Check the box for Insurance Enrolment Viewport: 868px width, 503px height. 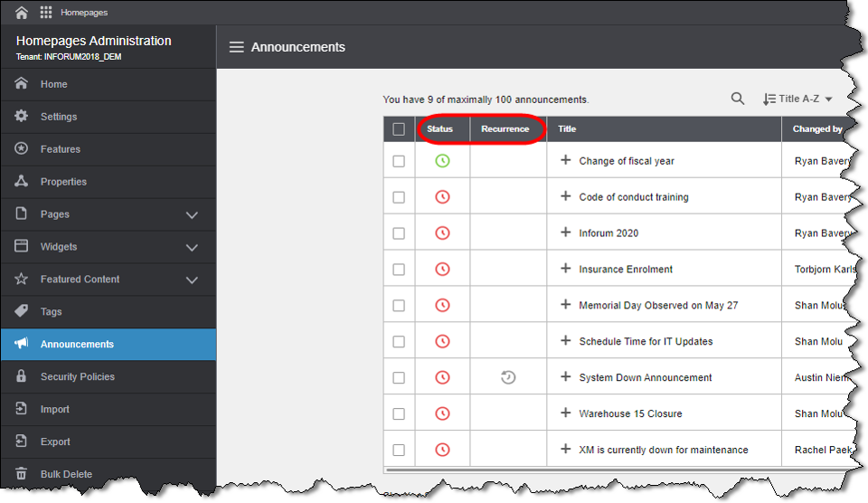point(399,270)
